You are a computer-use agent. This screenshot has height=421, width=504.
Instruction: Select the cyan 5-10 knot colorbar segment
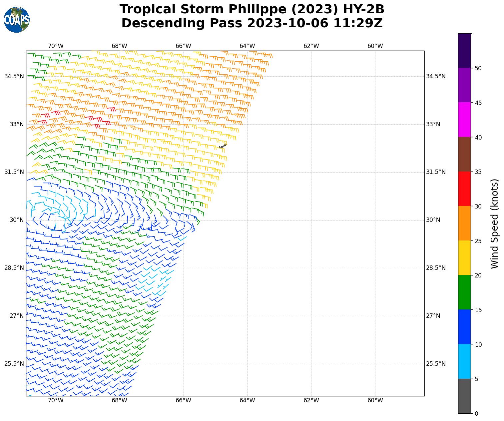(x=464, y=361)
